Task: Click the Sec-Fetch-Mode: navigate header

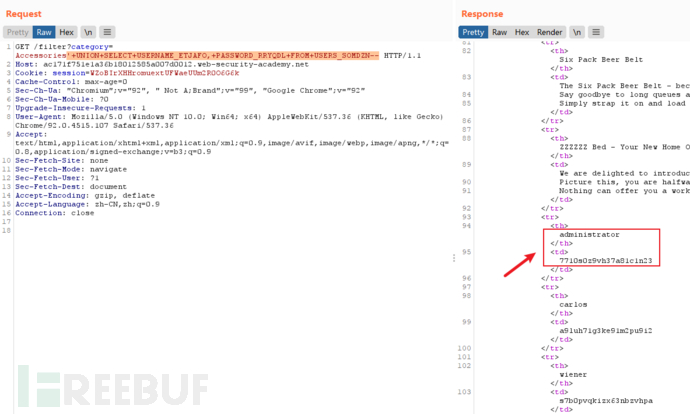Action: pyautogui.click(x=71, y=169)
